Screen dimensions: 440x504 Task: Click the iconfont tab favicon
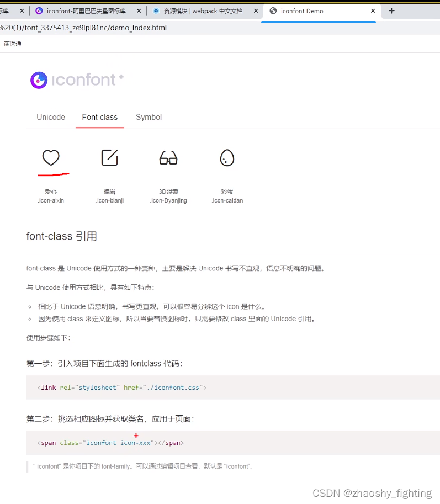coord(39,11)
